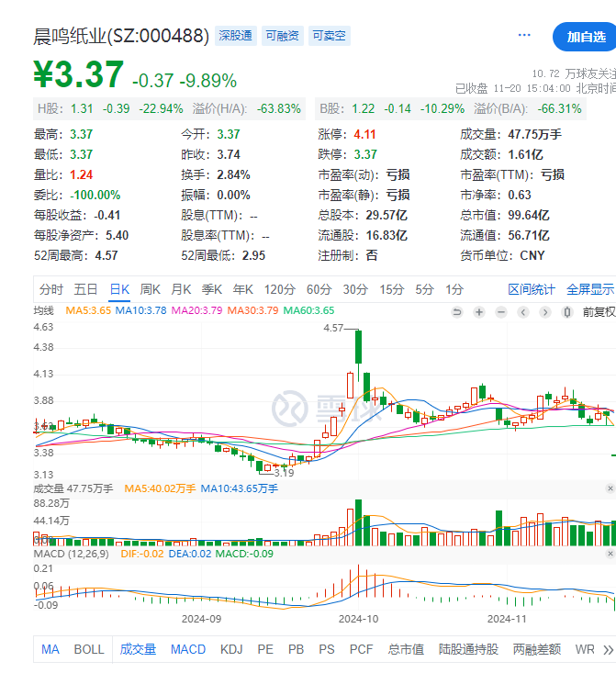Image resolution: width=616 pixels, height=673 pixels.
Task: Click the B股 price 1.22
Action: (364, 109)
